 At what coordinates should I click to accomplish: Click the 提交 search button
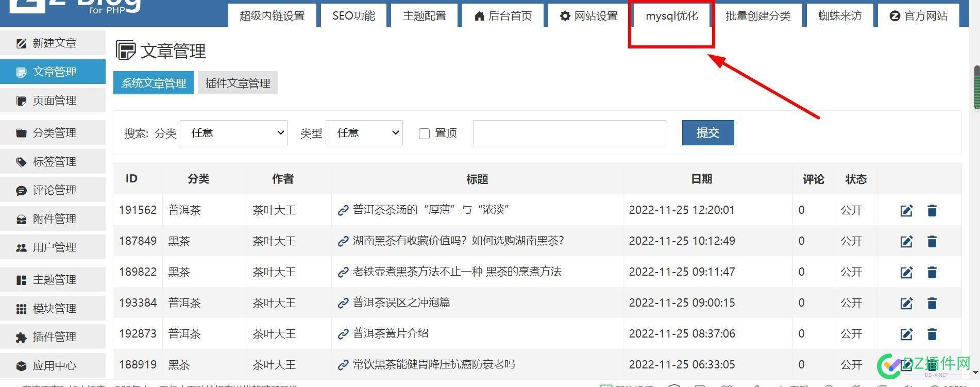[x=708, y=133]
